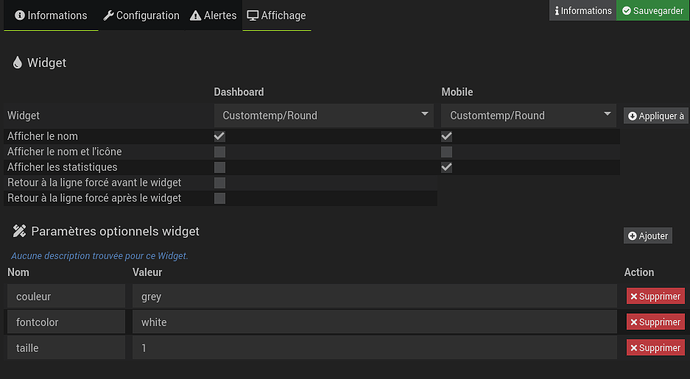
Task: Click the Action column header
Action: point(639,272)
